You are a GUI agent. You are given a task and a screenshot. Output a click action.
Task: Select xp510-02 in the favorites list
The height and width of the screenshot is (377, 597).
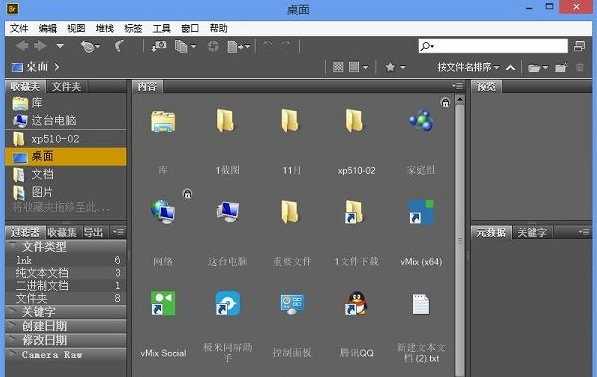click(65, 139)
